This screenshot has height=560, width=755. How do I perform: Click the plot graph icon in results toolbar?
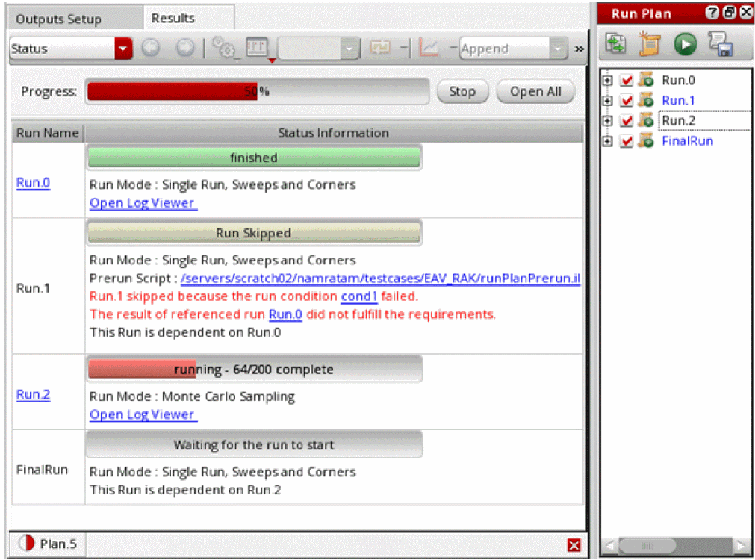point(429,49)
